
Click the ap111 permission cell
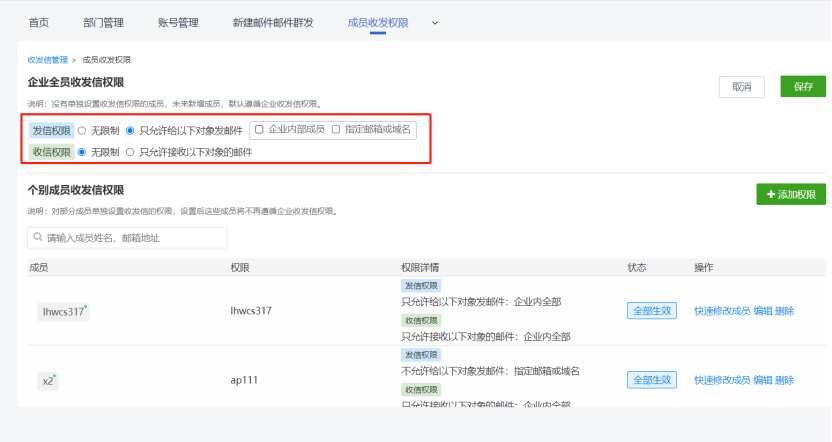click(x=244, y=380)
